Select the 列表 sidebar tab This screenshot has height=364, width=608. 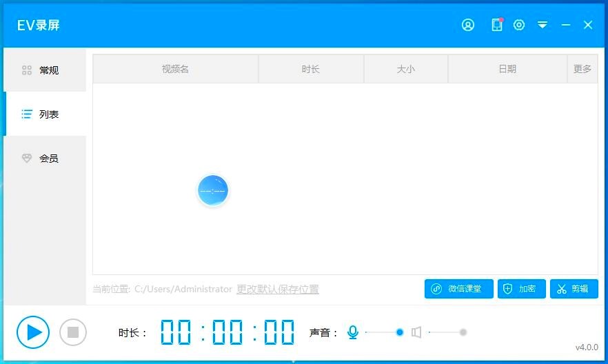[x=45, y=114]
